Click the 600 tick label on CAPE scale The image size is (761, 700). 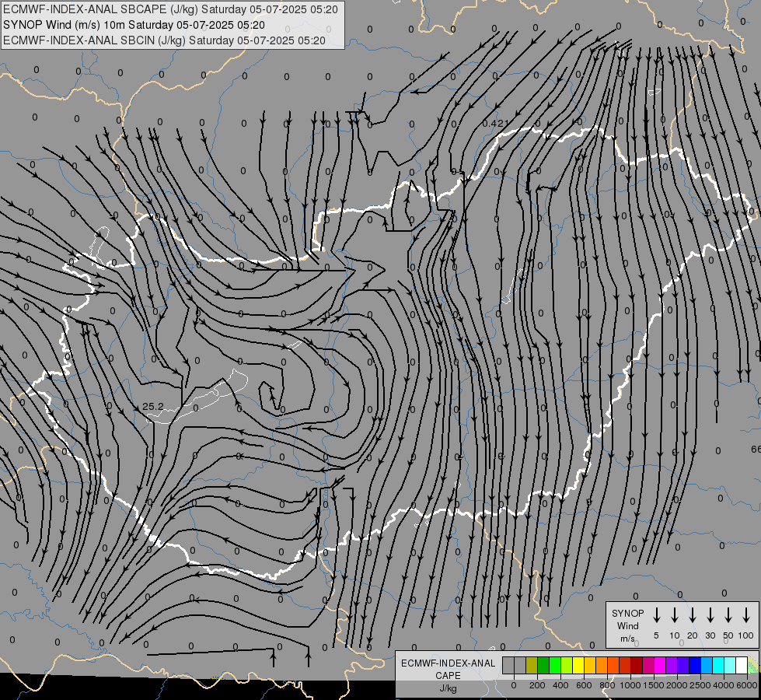[584, 685]
